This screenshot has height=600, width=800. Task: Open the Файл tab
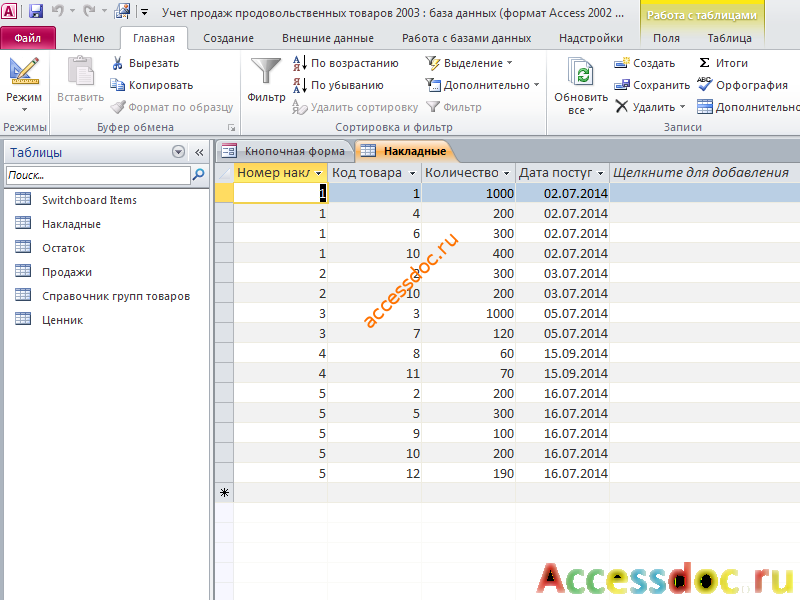[x=28, y=38]
